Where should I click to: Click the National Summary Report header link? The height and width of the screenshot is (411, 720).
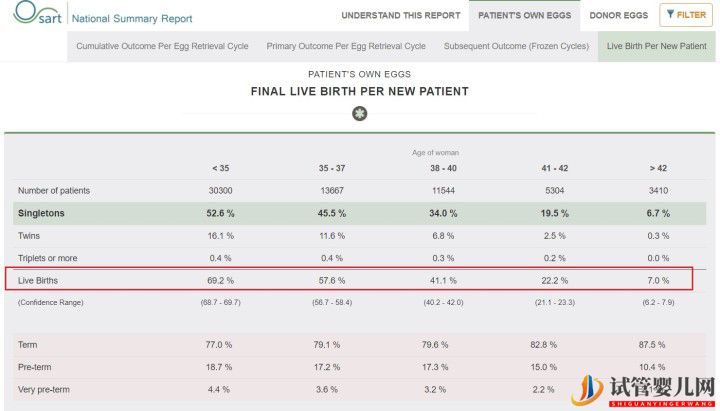pyautogui.click(x=132, y=18)
